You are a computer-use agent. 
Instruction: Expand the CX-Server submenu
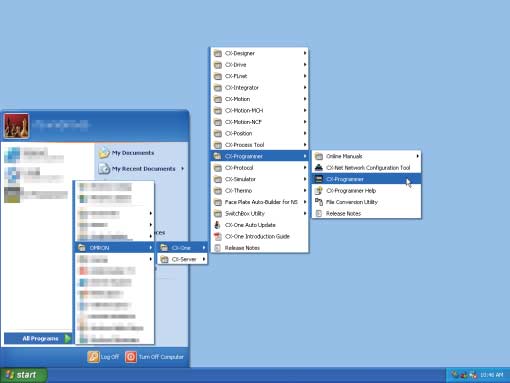[182, 259]
